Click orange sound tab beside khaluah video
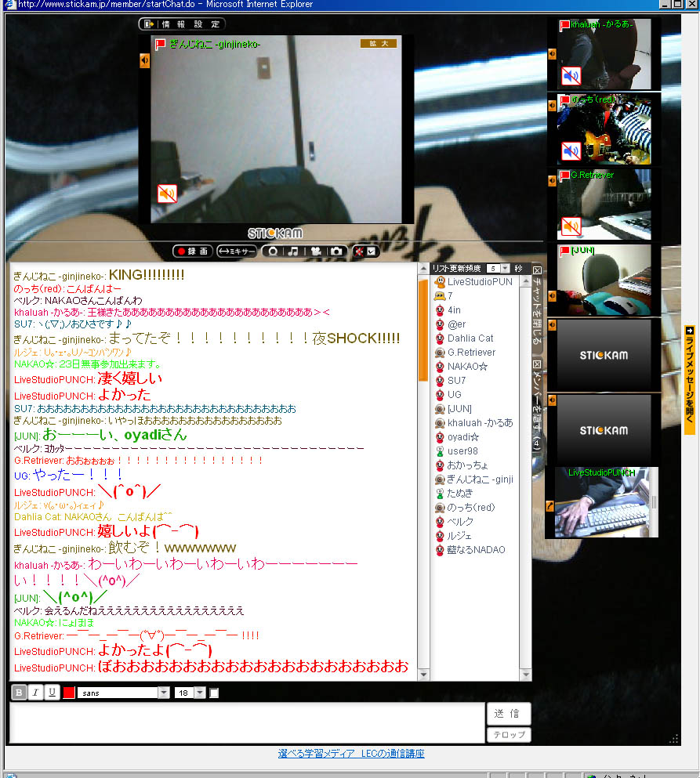This screenshot has height=778, width=700. (552, 53)
